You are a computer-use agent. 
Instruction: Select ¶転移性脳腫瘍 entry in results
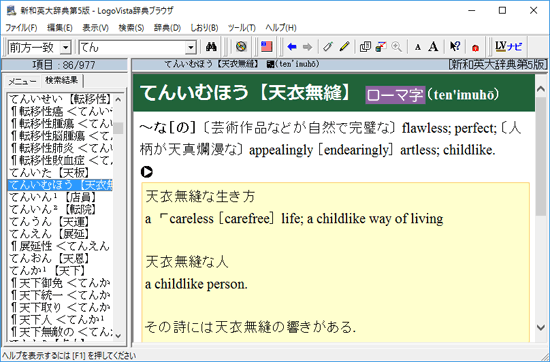60,136
